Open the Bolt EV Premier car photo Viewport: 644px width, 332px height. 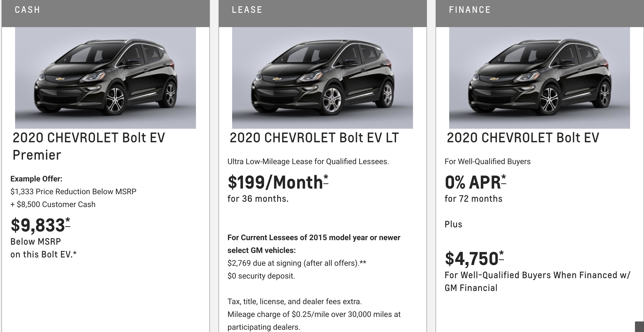[105, 78]
